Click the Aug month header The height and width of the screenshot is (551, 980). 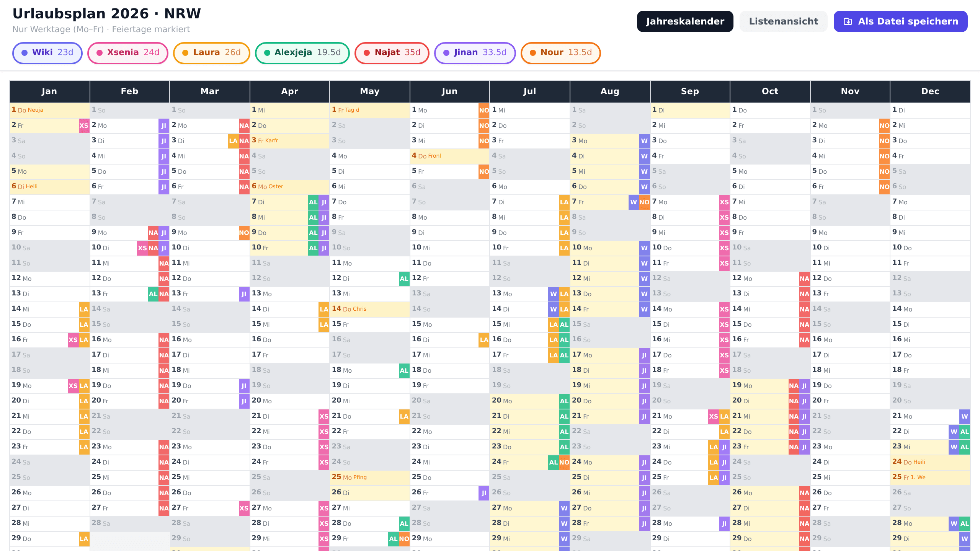click(x=610, y=91)
